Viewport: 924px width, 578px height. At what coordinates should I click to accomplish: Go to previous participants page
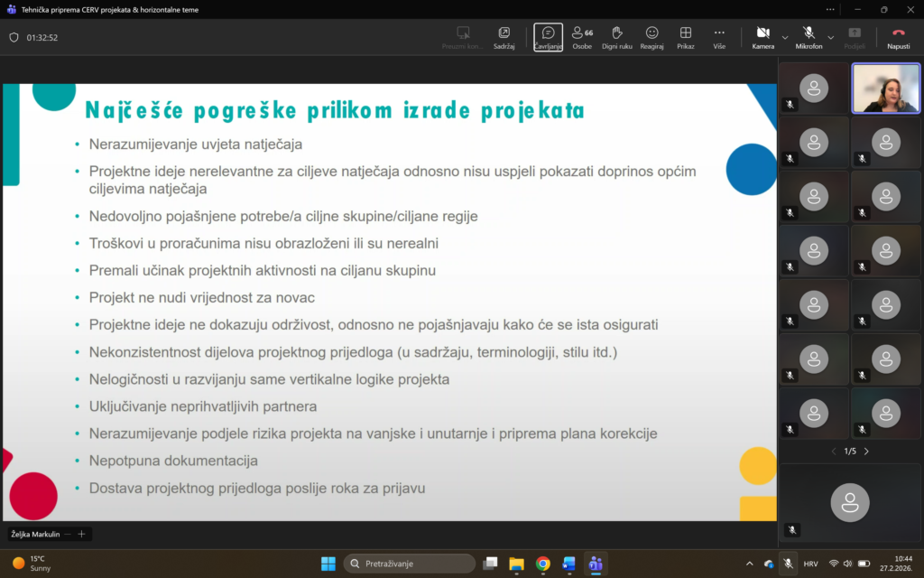(x=833, y=452)
